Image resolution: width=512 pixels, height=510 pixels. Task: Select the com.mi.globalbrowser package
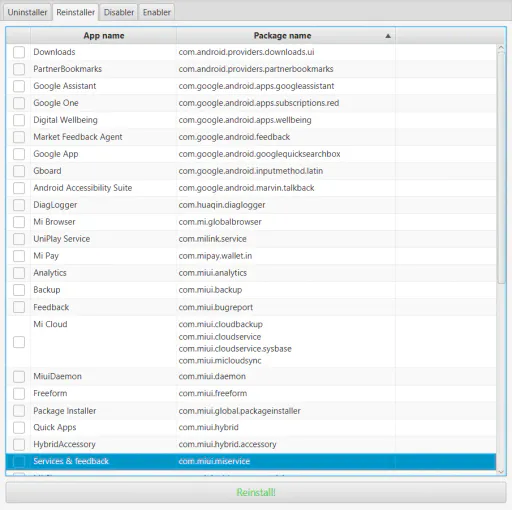click(220, 222)
